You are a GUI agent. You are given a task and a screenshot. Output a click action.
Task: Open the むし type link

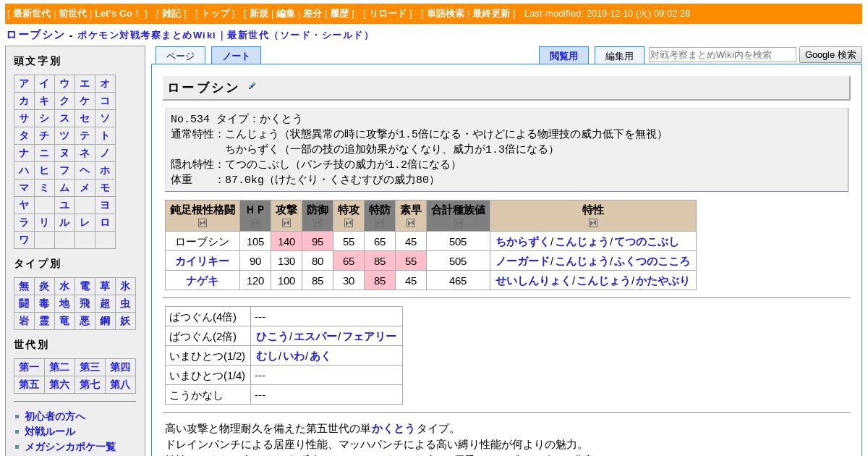coord(266,356)
